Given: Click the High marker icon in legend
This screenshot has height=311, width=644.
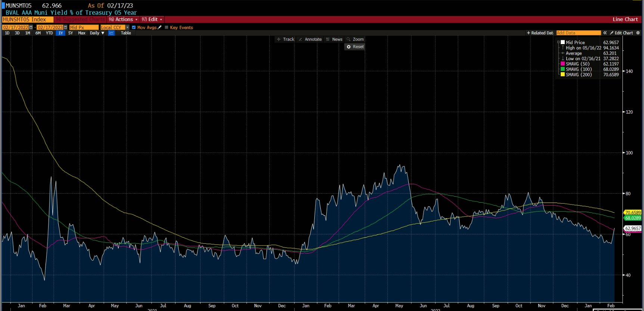Looking at the screenshot, I should 563,48.
